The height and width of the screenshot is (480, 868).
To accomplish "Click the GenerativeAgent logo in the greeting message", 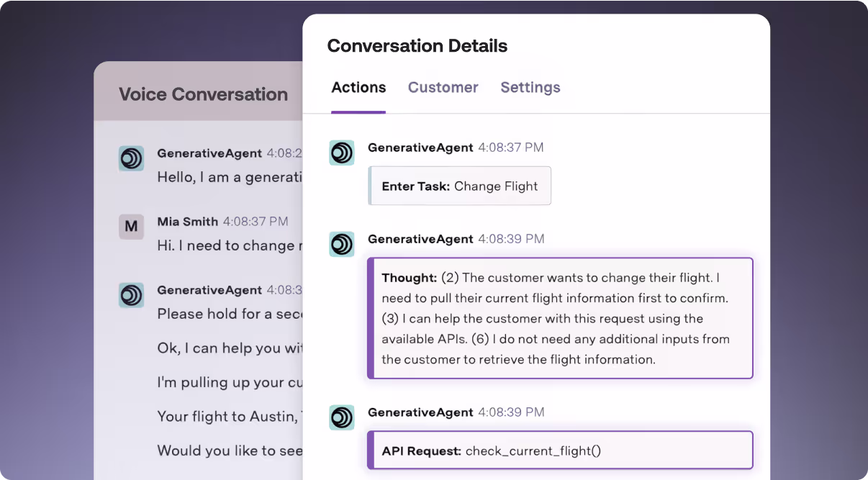I will 131,158.
